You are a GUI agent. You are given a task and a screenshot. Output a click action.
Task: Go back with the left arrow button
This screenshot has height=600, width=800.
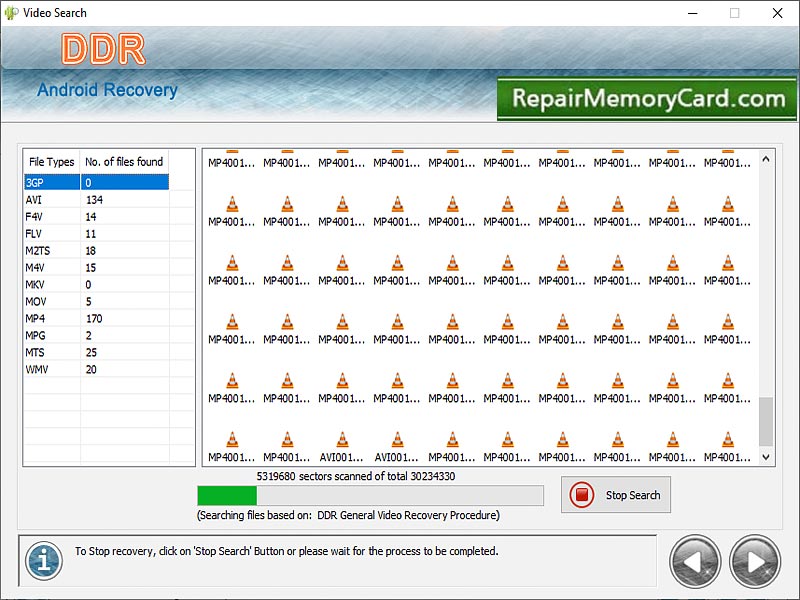[x=695, y=561]
